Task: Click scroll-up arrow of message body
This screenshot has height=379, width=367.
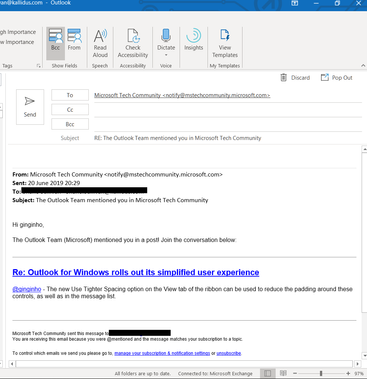Action: click(364, 150)
